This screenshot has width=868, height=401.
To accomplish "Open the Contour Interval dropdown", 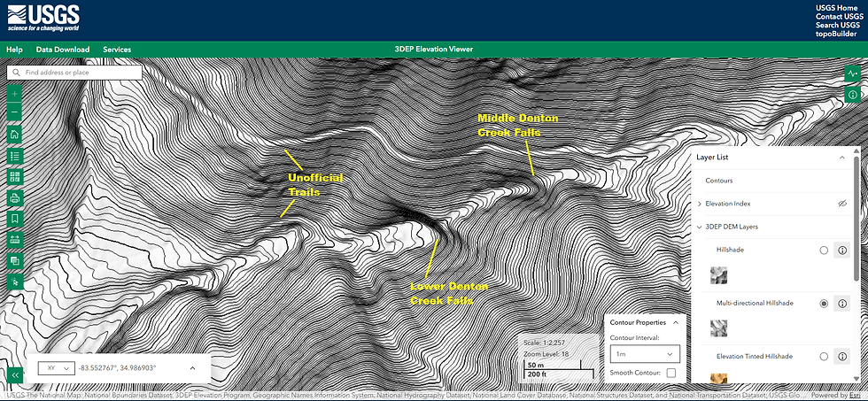I will point(645,354).
